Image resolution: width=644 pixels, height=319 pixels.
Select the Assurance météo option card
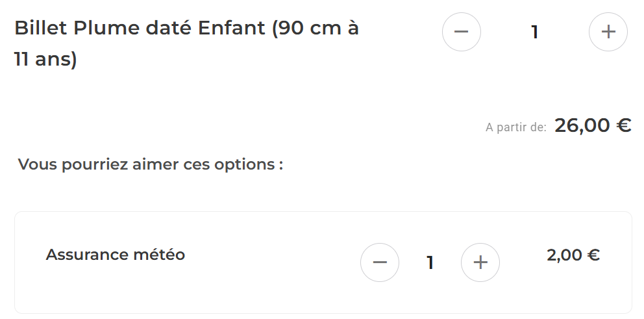point(260,292)
